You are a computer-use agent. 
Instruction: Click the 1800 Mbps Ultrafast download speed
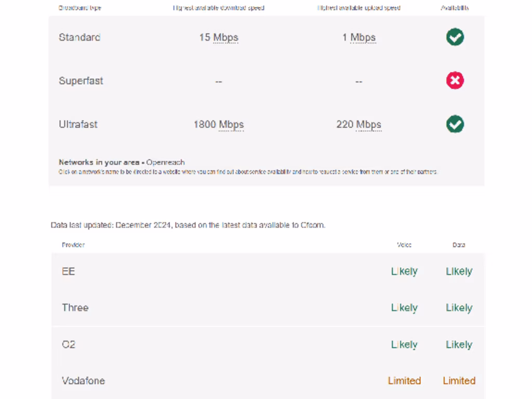218,125
